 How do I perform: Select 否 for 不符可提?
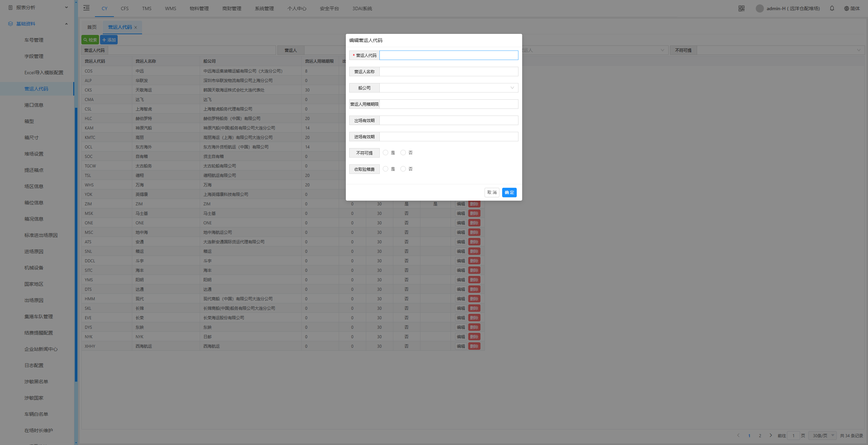pyautogui.click(x=403, y=153)
